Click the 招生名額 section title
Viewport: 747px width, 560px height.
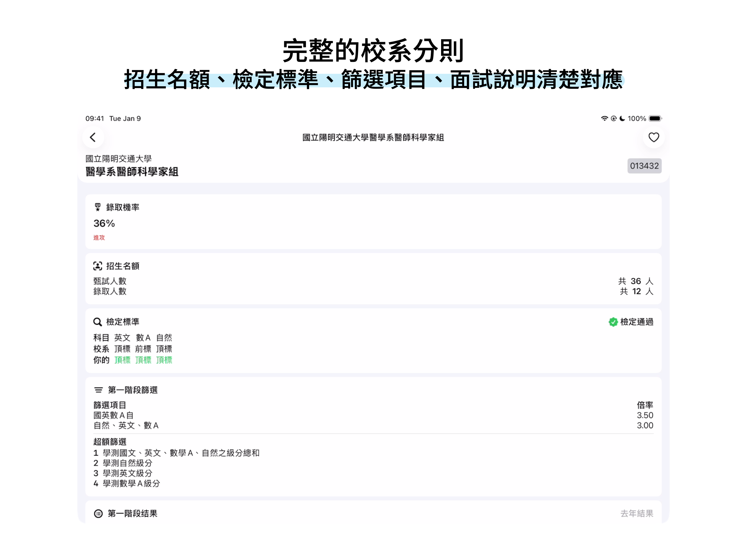(123, 266)
